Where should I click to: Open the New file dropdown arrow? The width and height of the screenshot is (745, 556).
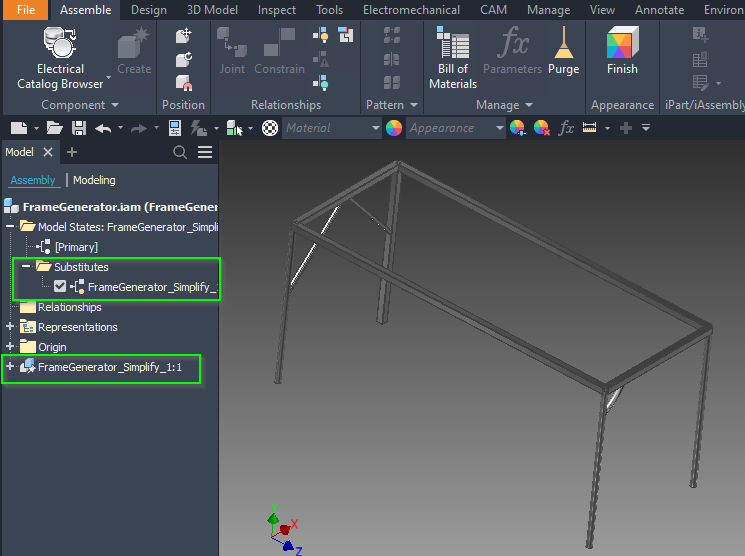(36, 128)
